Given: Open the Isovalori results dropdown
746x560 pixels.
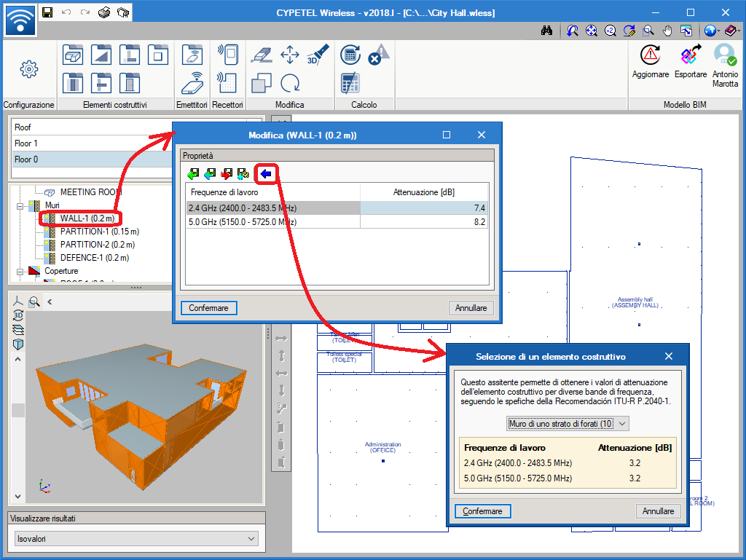Looking at the screenshot, I should 136,539.
